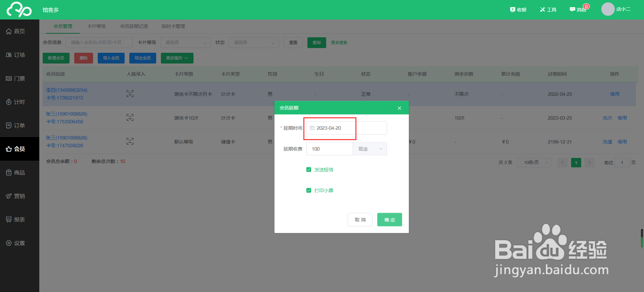The height and width of the screenshot is (292, 644).
Task: Click calendar icon in 延期时间 field
Action: 312,128
